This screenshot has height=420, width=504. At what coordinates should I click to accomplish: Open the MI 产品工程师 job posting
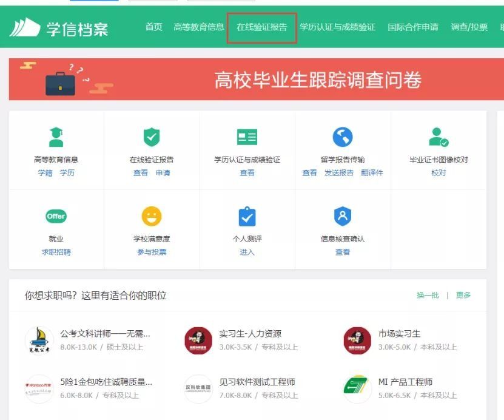[x=405, y=382]
